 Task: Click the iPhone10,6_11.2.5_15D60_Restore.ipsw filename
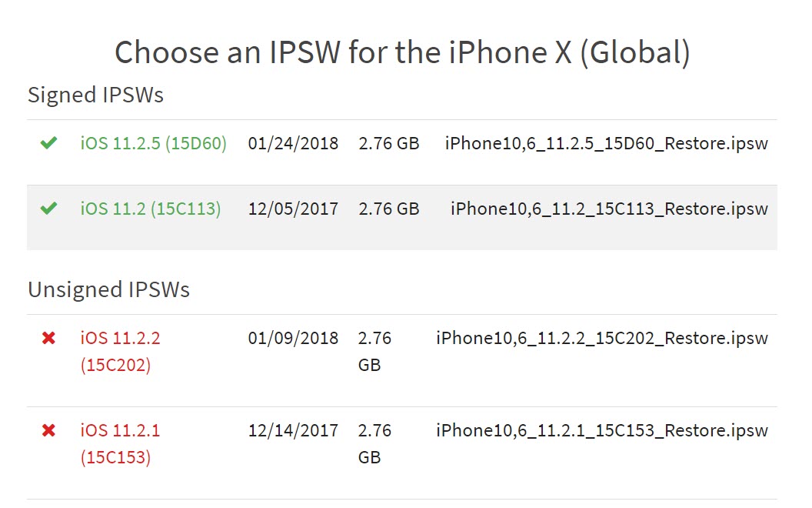point(606,143)
